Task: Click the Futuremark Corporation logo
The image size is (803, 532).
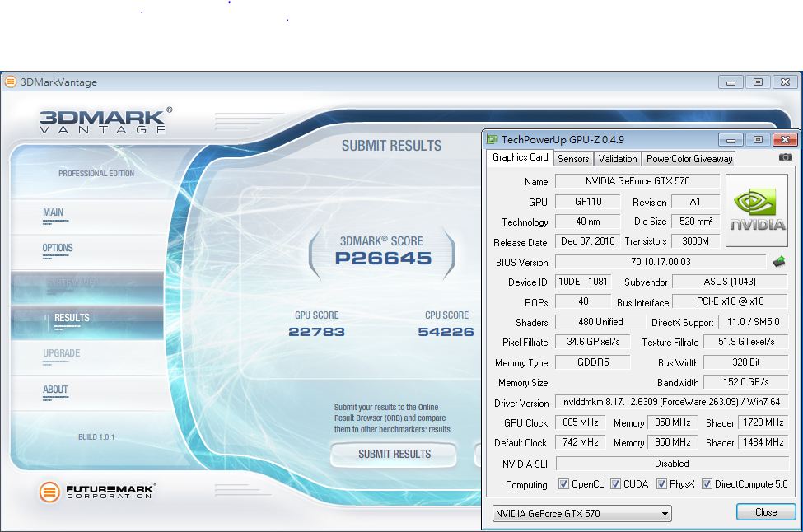Action: 97,492
